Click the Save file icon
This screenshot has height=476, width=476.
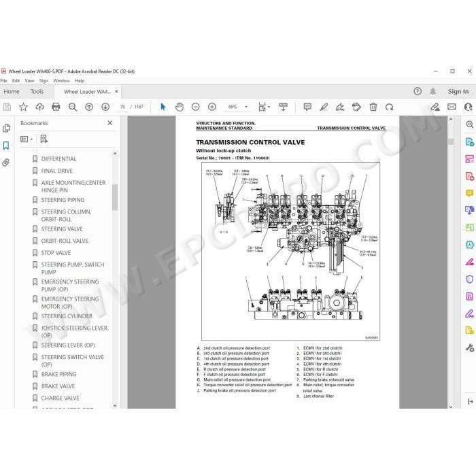(x=7, y=107)
